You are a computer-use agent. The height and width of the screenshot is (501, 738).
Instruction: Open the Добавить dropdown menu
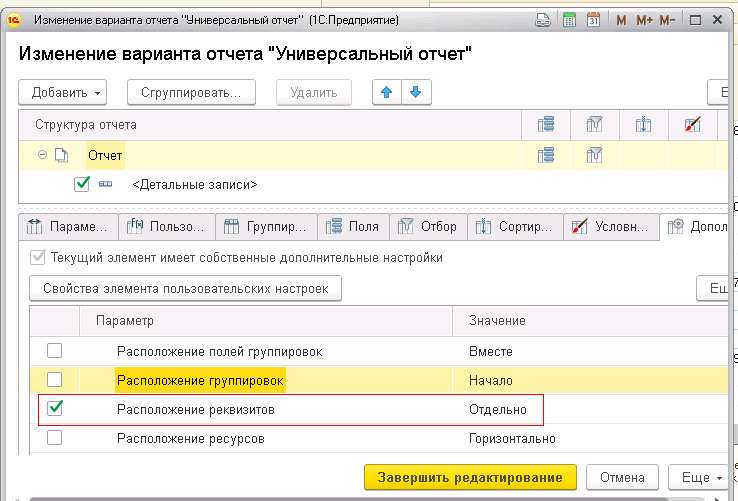pyautogui.click(x=67, y=92)
